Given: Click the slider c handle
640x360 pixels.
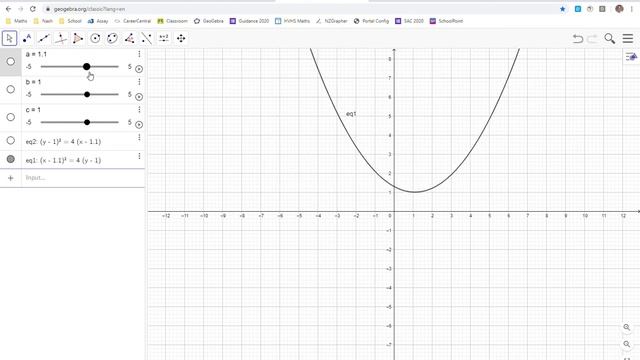Looking at the screenshot, I should pos(87,122).
